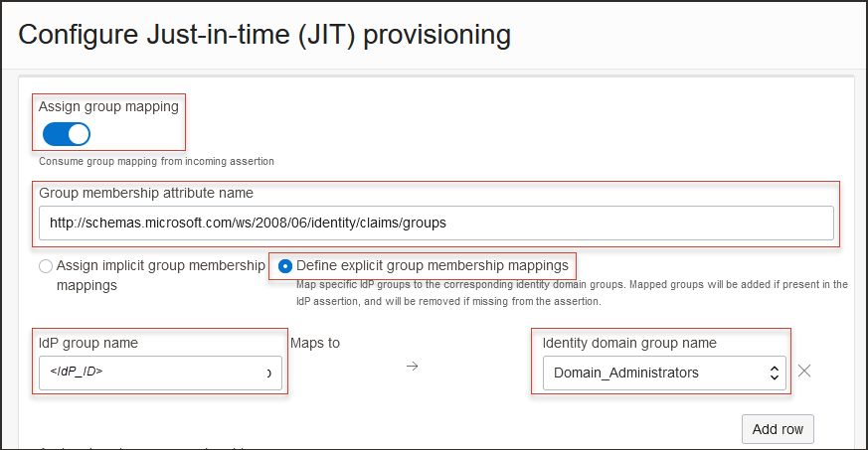Click the Maps to text
Image resolution: width=868 pixels, height=450 pixels.
click(x=315, y=343)
